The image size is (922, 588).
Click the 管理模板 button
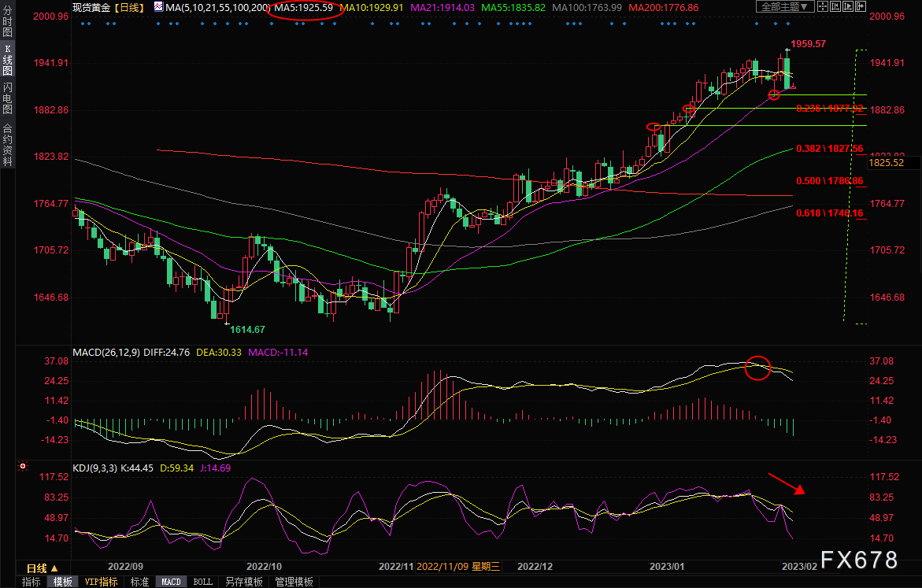[294, 582]
